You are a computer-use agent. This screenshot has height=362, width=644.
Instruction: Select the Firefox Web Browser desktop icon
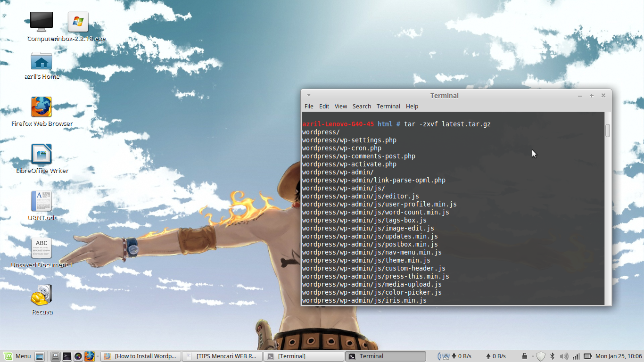tap(41, 107)
